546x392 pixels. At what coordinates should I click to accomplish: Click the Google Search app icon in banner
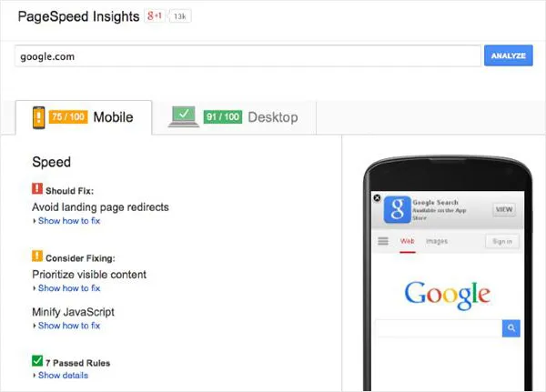[396, 209]
